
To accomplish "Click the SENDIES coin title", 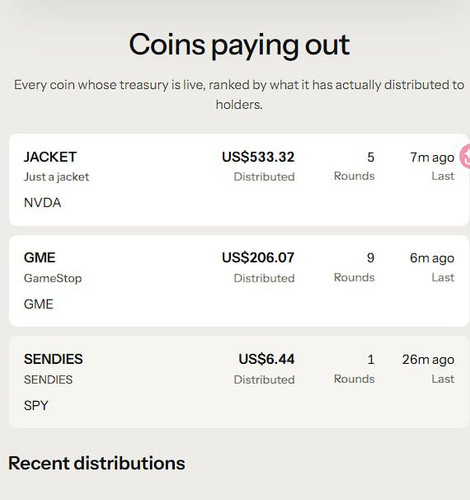I will [53, 359].
